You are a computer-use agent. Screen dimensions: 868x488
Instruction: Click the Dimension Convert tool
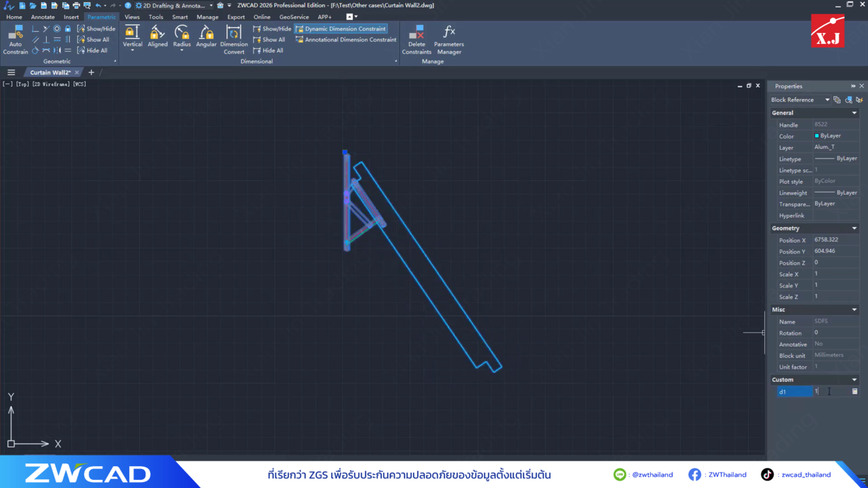point(234,39)
